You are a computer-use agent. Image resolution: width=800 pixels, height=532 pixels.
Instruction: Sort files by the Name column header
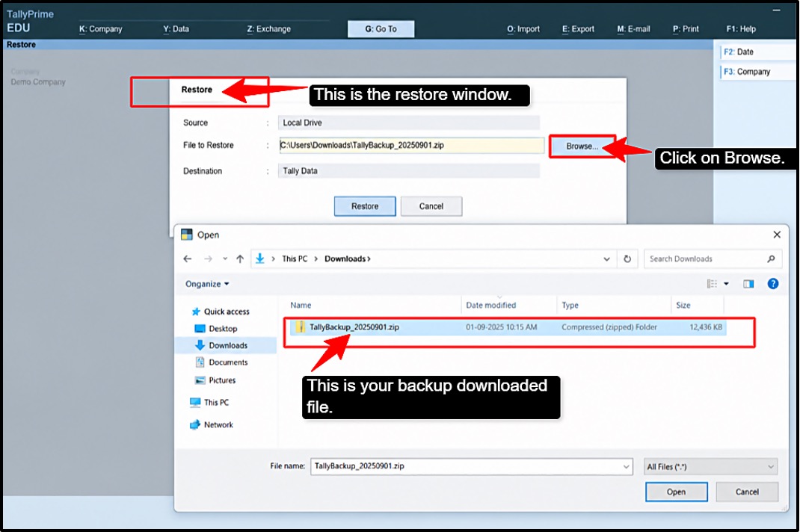(x=301, y=306)
